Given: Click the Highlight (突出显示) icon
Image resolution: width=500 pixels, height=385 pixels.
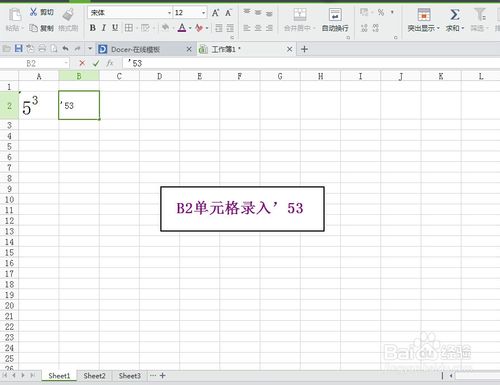Looking at the screenshot, I should point(424,15).
